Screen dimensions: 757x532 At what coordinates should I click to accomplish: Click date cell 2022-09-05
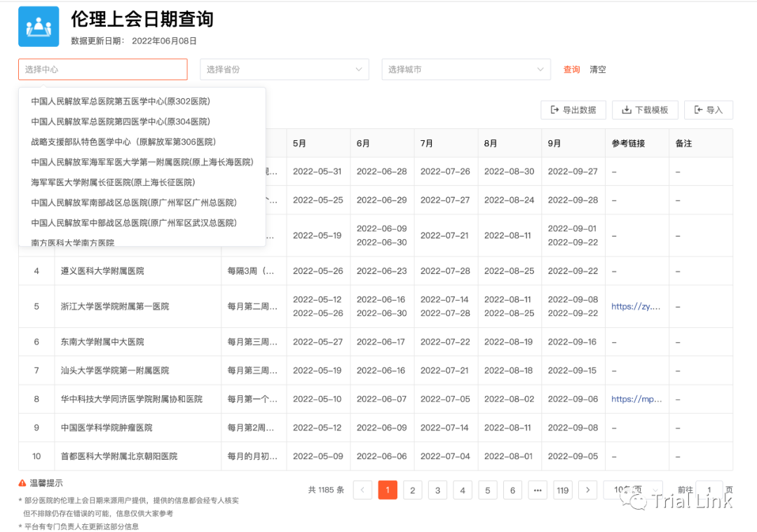point(573,456)
